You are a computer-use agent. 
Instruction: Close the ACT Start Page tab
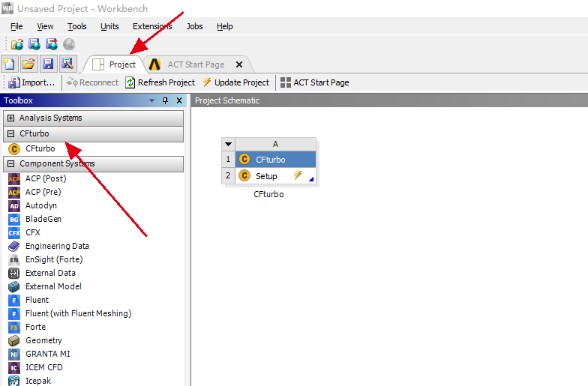[238, 64]
